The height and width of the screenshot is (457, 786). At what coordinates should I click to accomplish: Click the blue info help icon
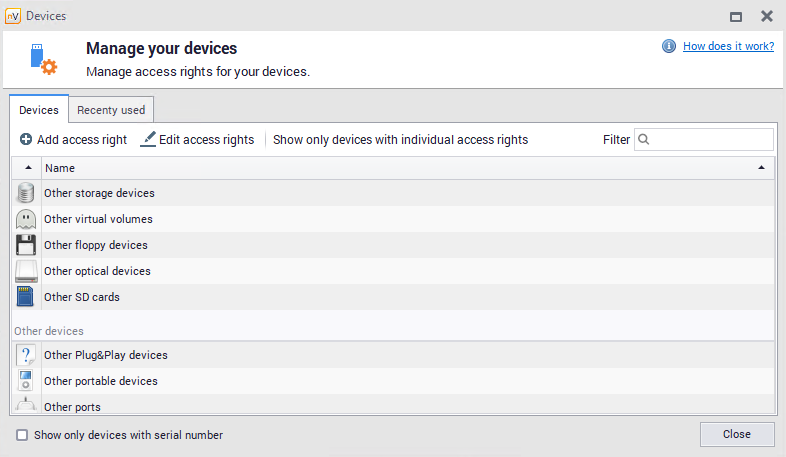pyautogui.click(x=669, y=46)
